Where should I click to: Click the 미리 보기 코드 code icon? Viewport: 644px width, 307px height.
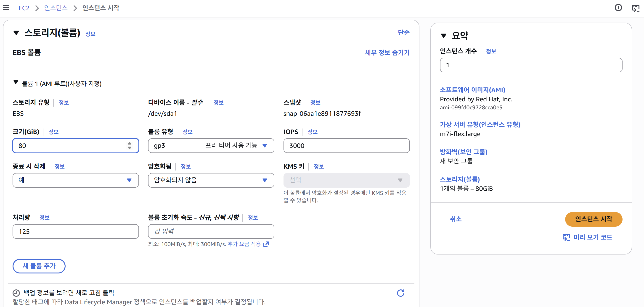[x=566, y=237]
